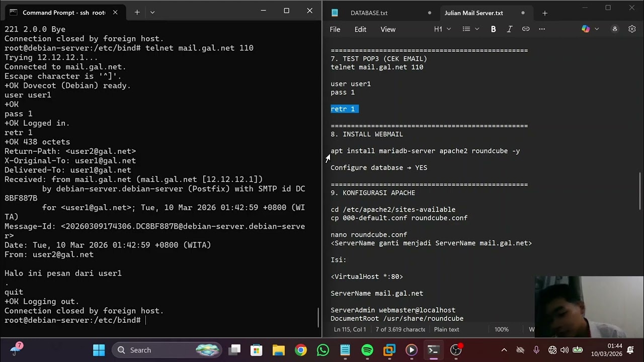Click 'Configure database → YES' line

pos(379,168)
